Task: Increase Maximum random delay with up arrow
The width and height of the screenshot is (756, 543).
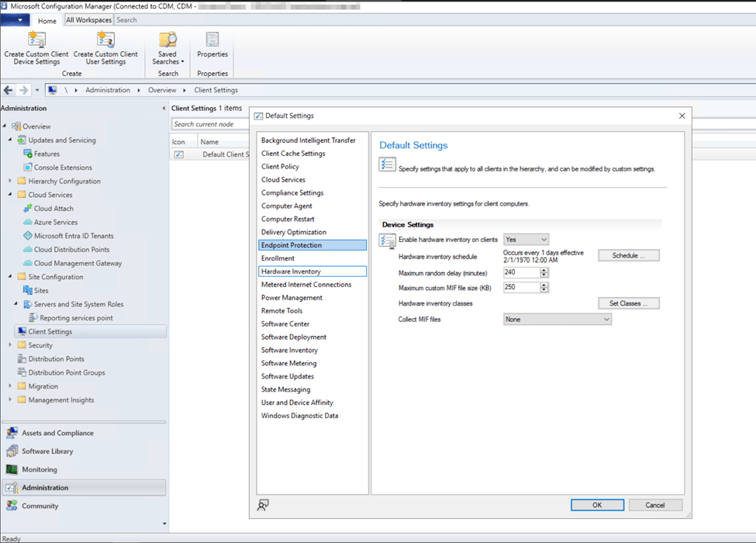Action: coord(544,270)
